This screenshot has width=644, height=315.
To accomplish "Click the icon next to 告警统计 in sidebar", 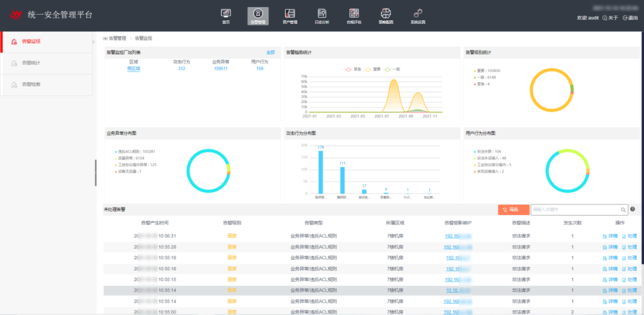I will coord(14,63).
